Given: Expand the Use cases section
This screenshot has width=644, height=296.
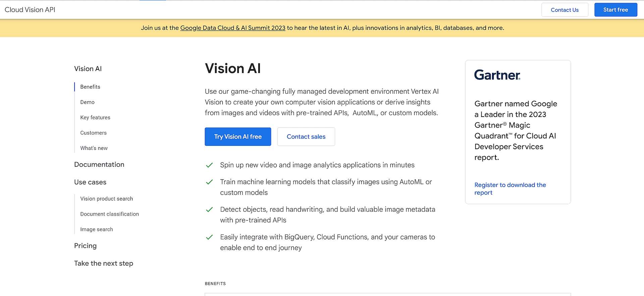Looking at the screenshot, I should pos(90,182).
